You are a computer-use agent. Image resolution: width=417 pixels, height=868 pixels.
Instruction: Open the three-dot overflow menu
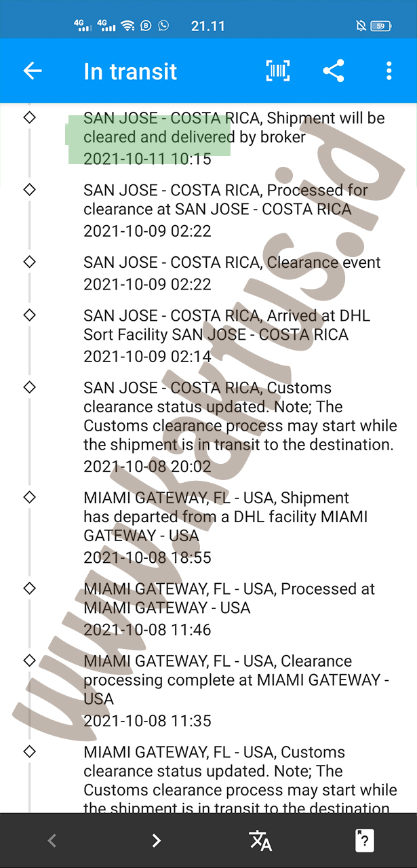tap(389, 71)
